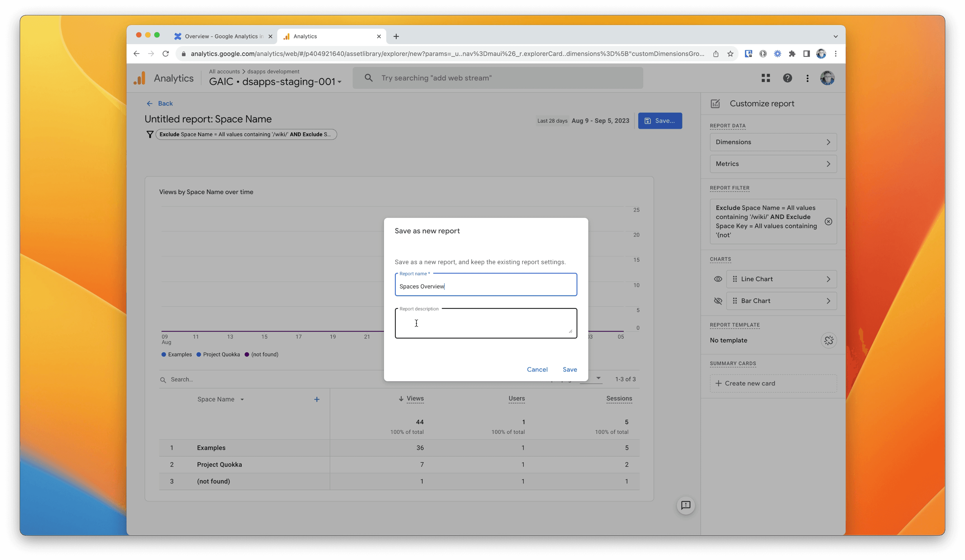
Task: Click Create new card
Action: pyautogui.click(x=773, y=383)
